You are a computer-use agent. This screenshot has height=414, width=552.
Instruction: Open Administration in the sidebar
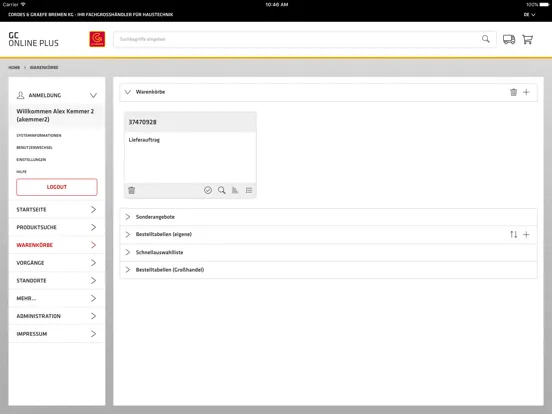56,316
